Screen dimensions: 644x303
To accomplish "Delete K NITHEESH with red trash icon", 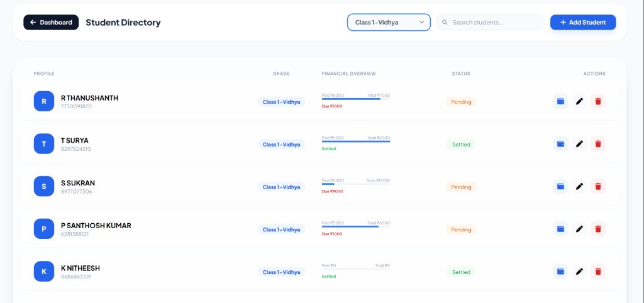I will click(x=598, y=272).
